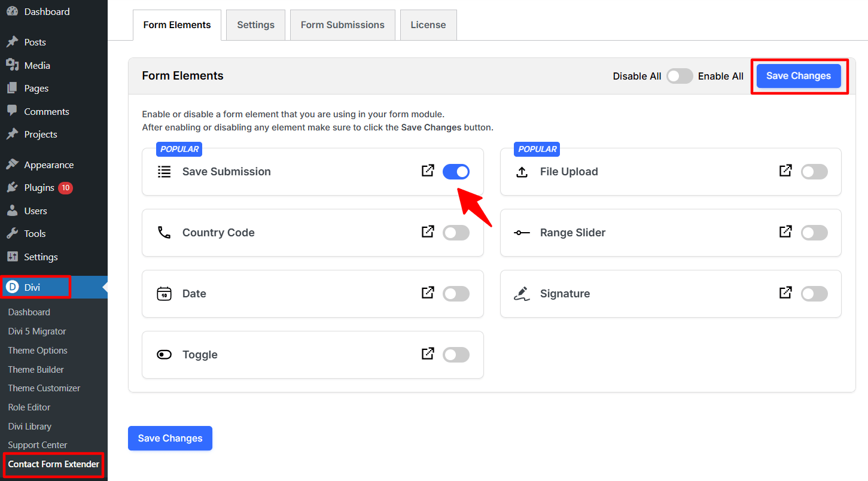
Task: Turn on the Signature toggle
Action: [x=814, y=294]
